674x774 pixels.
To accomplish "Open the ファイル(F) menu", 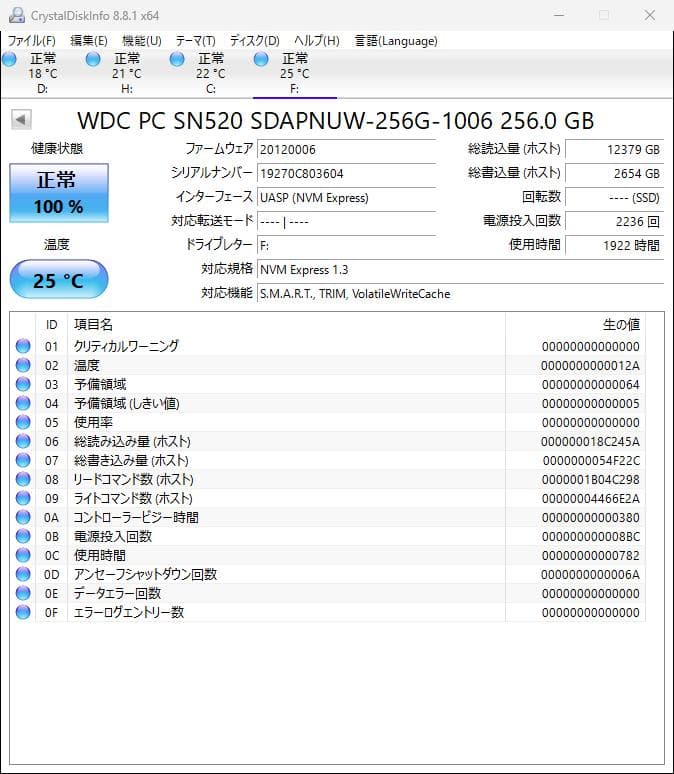I will (x=32, y=40).
